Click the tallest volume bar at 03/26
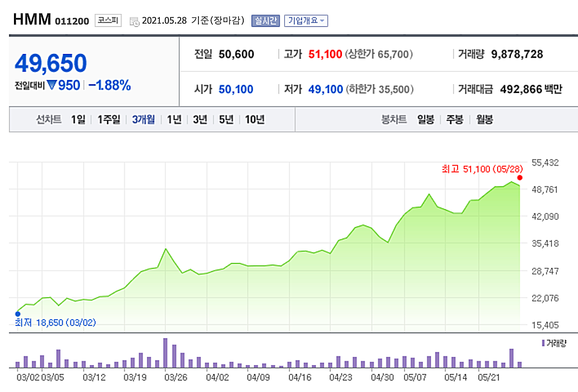This screenshot has height=392, width=578. 165,353
